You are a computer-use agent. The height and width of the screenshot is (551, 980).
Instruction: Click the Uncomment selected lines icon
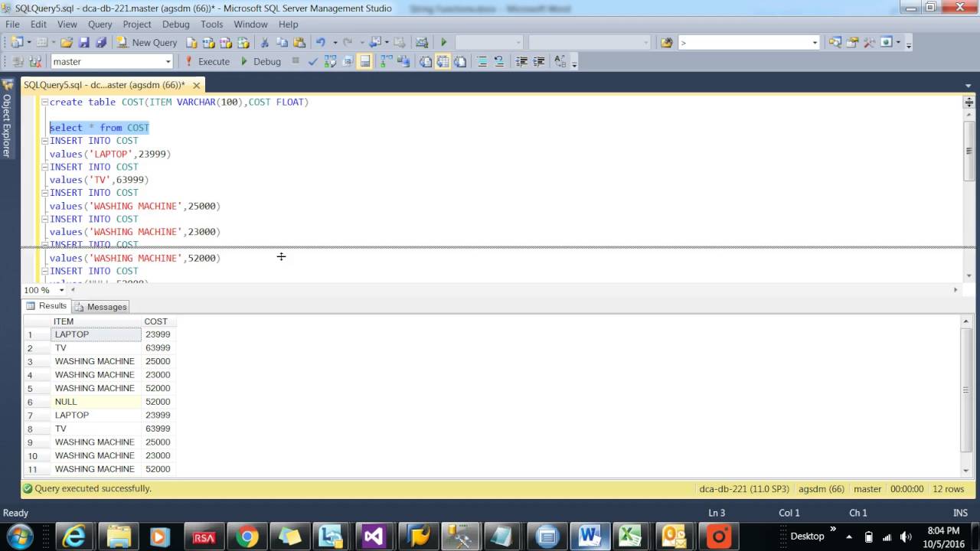pyautogui.click(x=499, y=61)
